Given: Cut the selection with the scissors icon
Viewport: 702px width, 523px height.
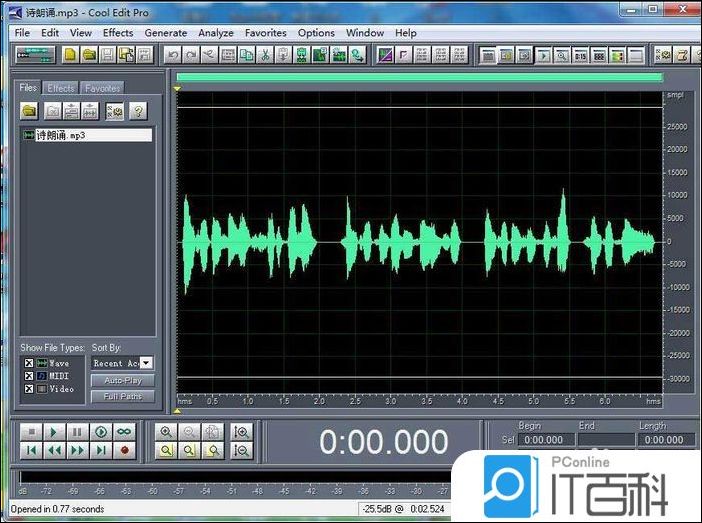Looking at the screenshot, I should [265, 55].
